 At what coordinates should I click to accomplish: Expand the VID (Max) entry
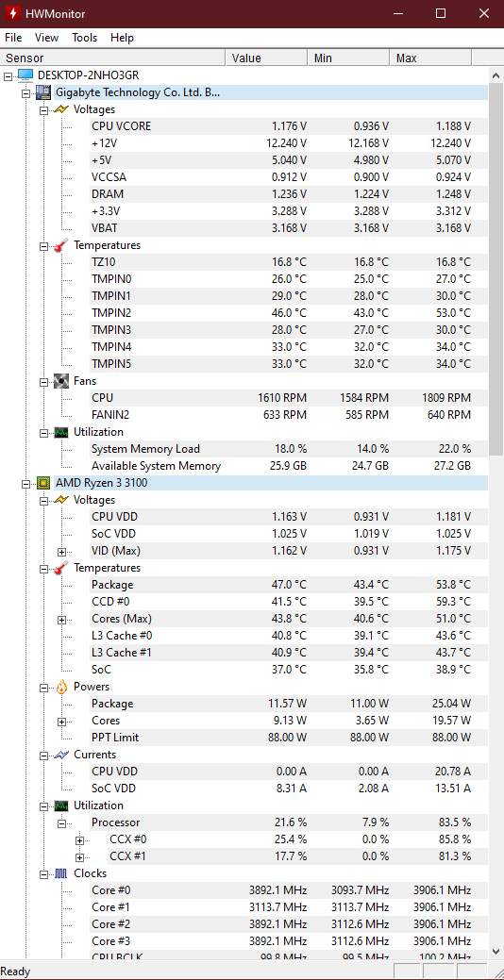point(62,551)
